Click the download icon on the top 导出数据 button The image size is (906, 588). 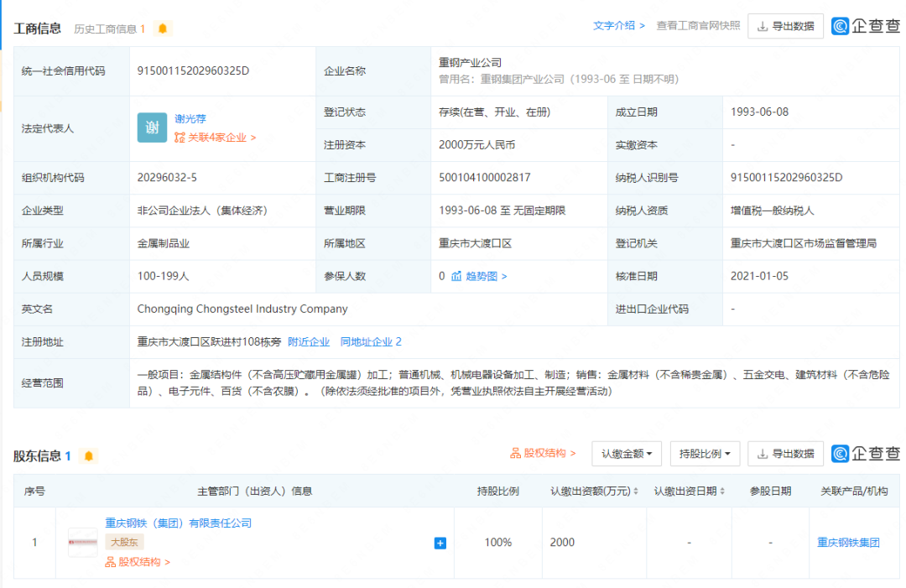[764, 26]
